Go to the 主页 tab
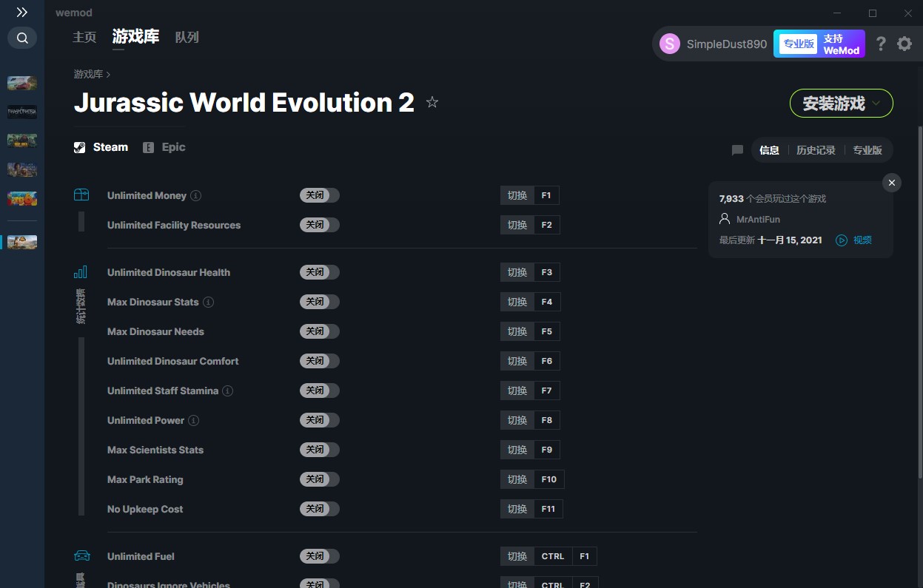Viewport: 923px width, 588px height. [84, 37]
